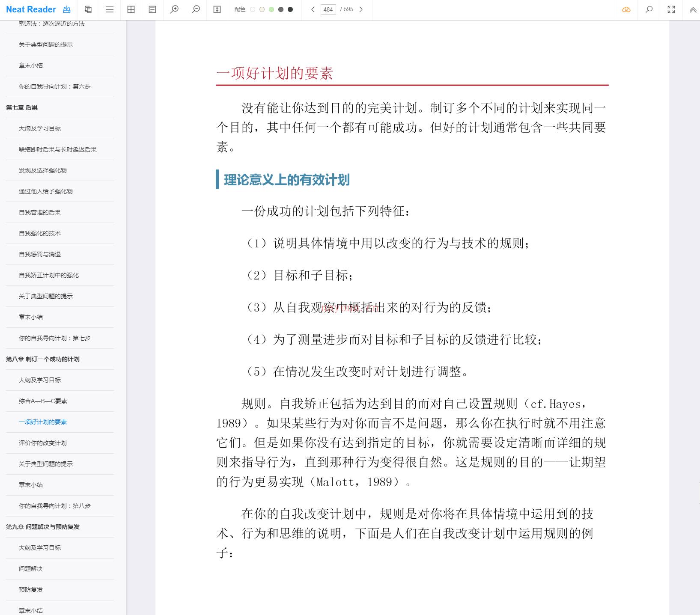Select the green color theme swatch
700x615 pixels.
[271, 9]
